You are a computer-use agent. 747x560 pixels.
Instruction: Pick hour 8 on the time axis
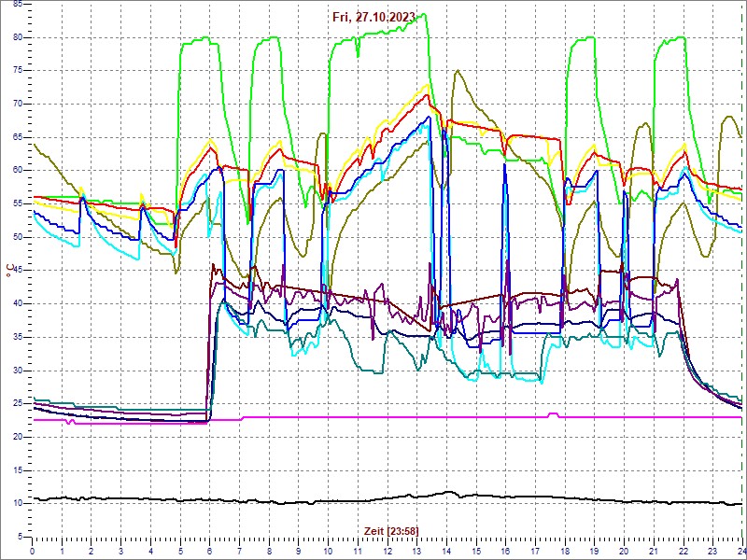269,551
